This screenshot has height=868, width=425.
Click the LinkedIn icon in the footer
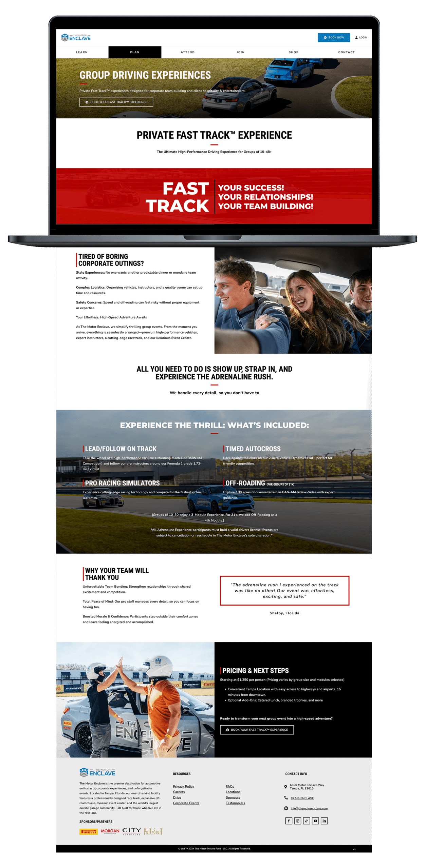(x=324, y=821)
